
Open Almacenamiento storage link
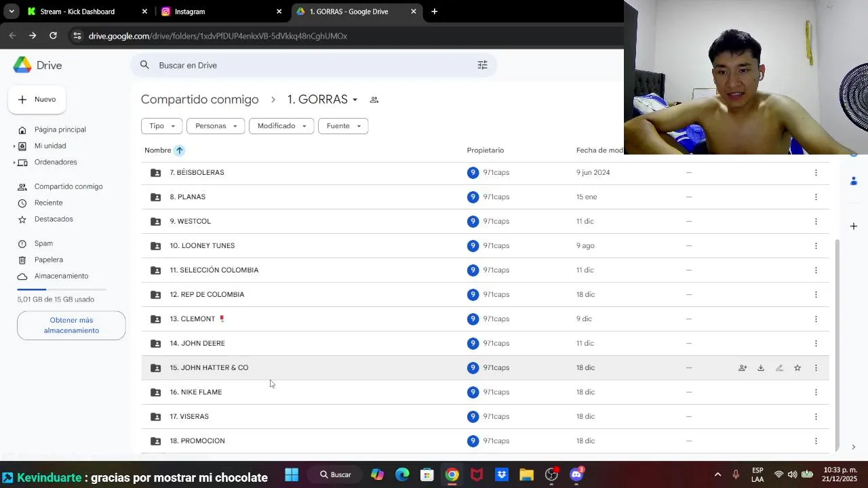[61, 276]
